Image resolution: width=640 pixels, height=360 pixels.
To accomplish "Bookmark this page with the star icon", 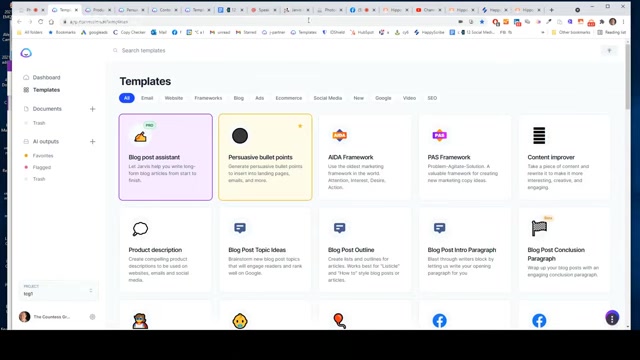I will pyautogui.click(x=482, y=22).
